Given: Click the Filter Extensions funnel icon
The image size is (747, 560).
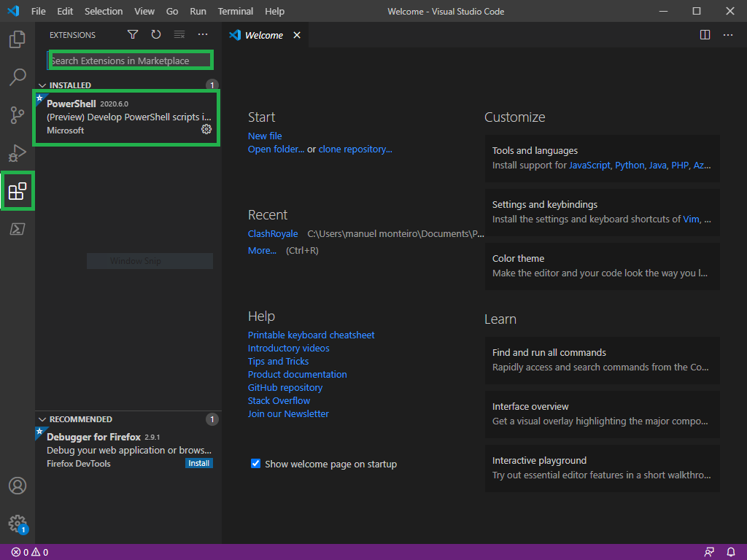Looking at the screenshot, I should pos(133,34).
